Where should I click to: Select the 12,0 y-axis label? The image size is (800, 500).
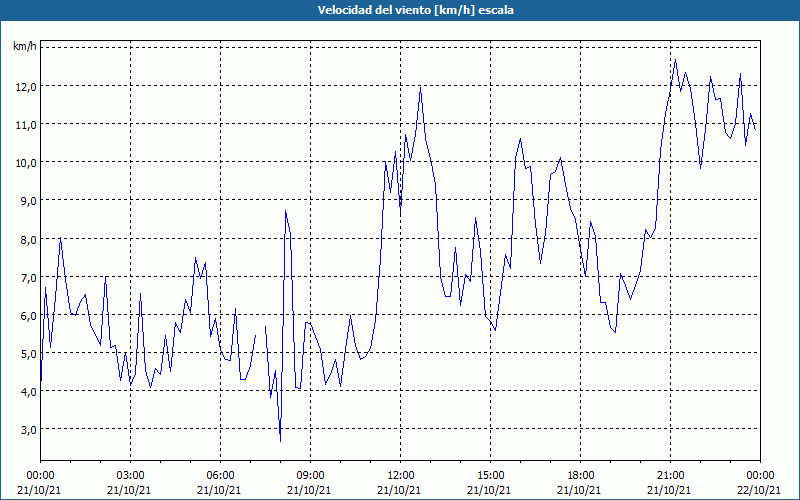click(26, 86)
